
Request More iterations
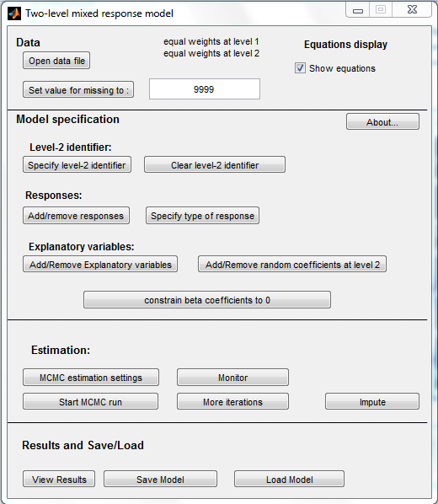point(232,401)
